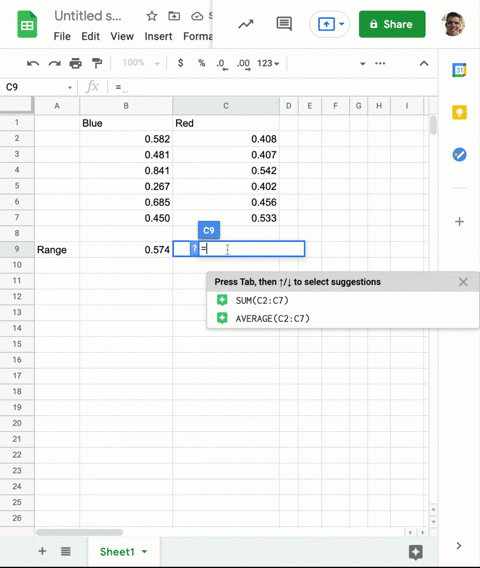This screenshot has width=480, height=568.
Task: Expand the zoom 100% dropdown
Action: 141,63
